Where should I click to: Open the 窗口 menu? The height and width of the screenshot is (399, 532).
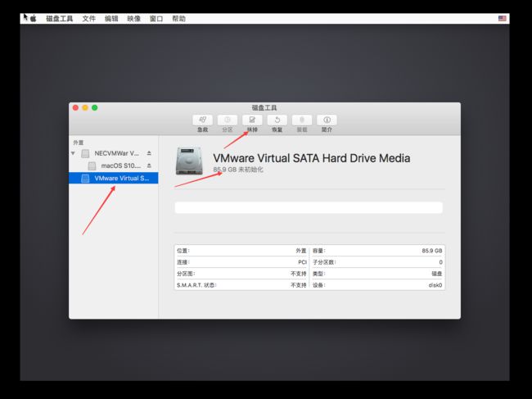(x=156, y=19)
